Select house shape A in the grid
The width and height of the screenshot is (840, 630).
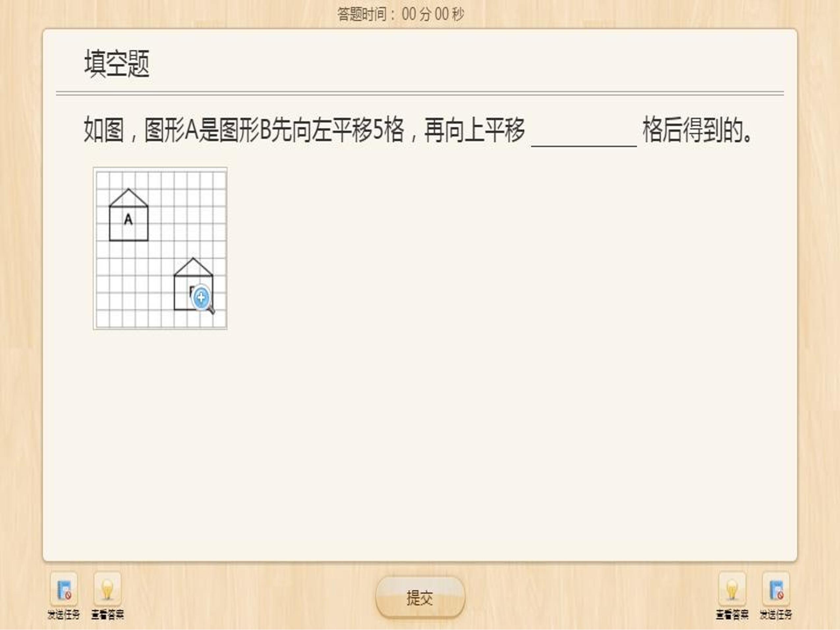pyautogui.click(x=129, y=215)
